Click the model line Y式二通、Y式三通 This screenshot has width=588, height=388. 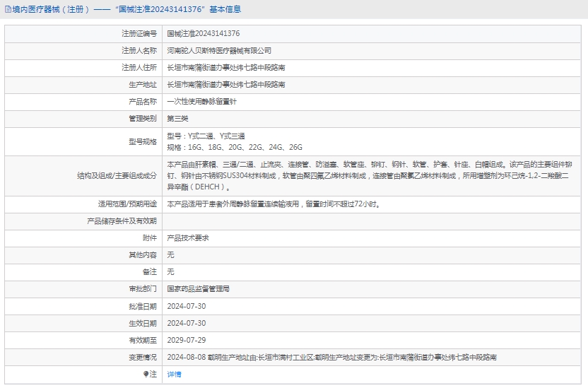click(x=206, y=136)
